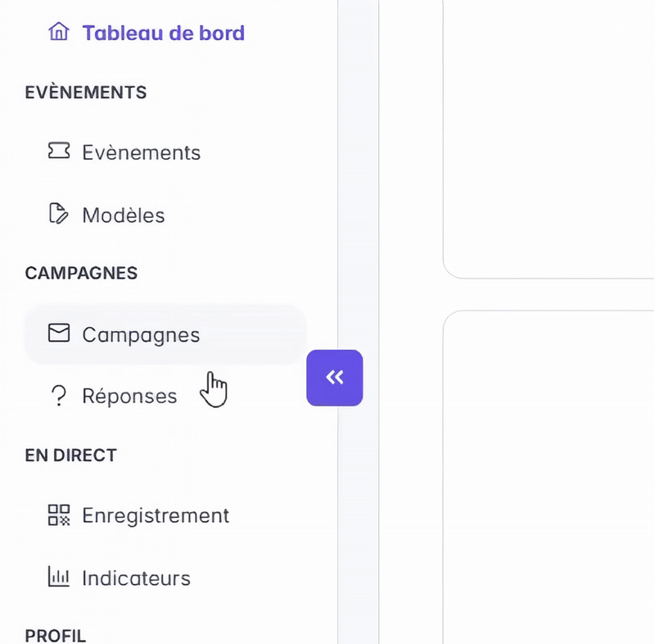Image resolution: width=655 pixels, height=644 pixels.
Task: Click the document-pencil icon next to Modèles
Action: (x=59, y=215)
